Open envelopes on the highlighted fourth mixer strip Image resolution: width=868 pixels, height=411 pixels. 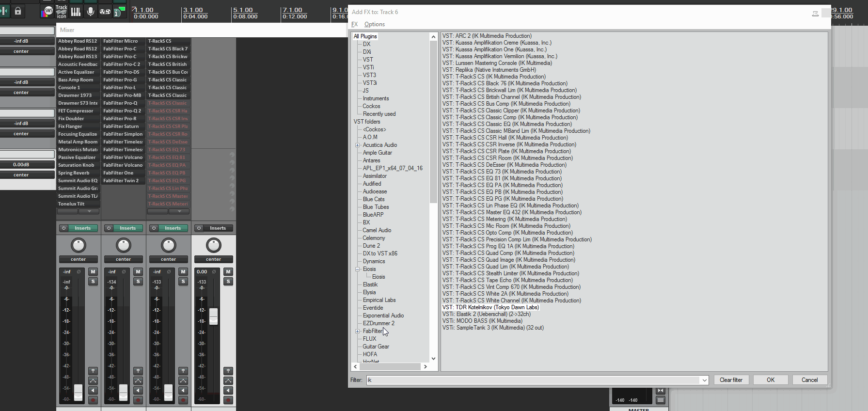click(228, 381)
